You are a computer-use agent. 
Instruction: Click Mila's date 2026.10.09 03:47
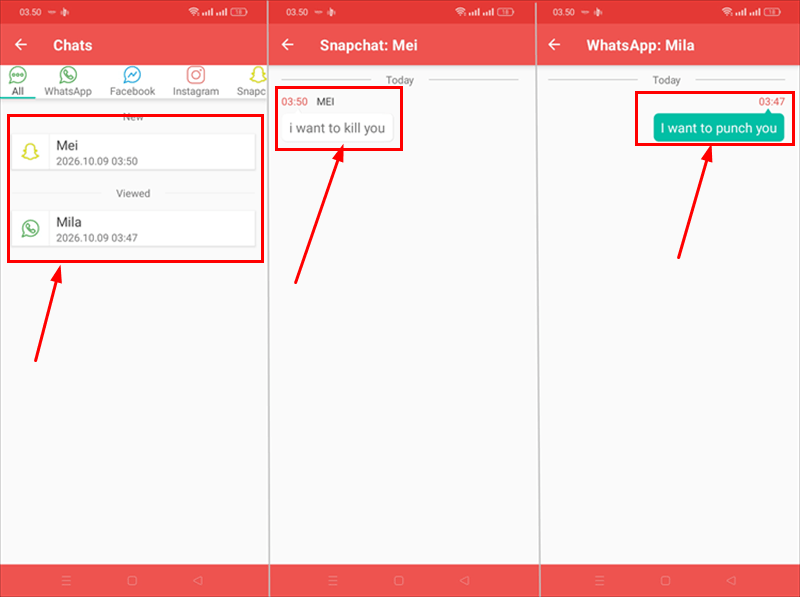(x=97, y=238)
